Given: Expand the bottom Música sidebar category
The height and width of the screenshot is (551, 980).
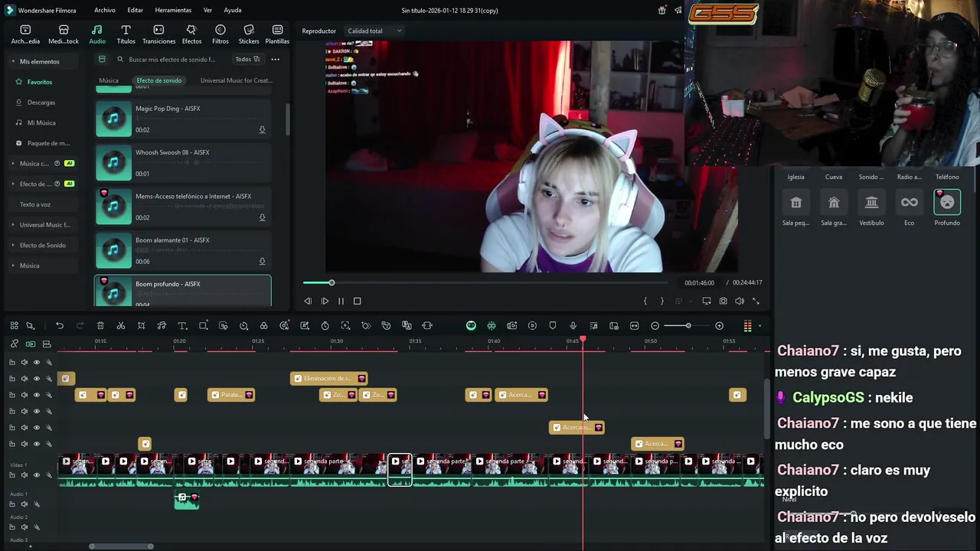Looking at the screenshot, I should 13,266.
